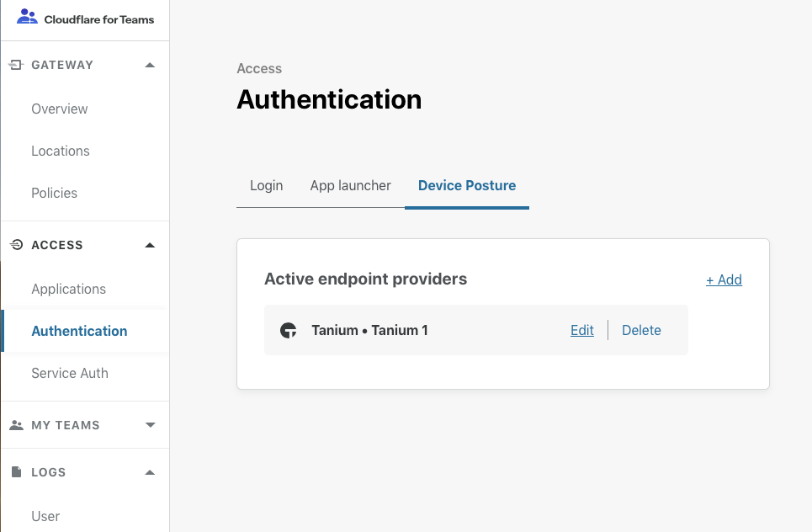Add a new endpoint provider
Viewport: 812px width, 532px height.
[x=724, y=279]
